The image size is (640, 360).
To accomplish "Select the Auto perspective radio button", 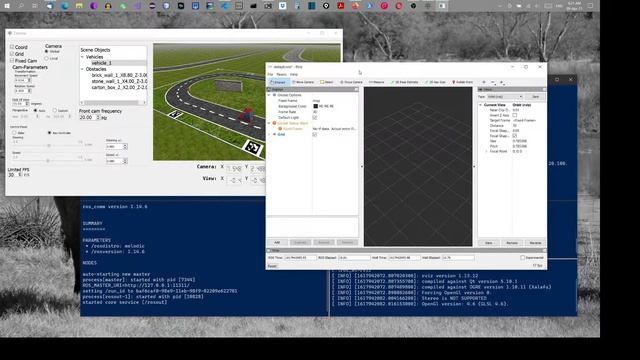I will point(36,110).
